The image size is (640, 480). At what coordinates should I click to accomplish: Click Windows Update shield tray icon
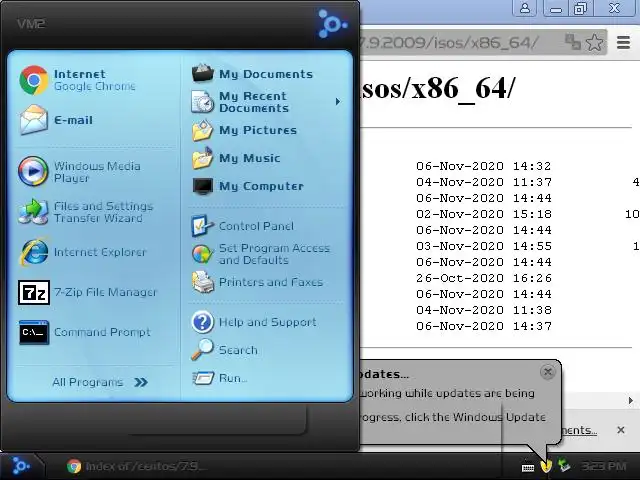[546, 465]
